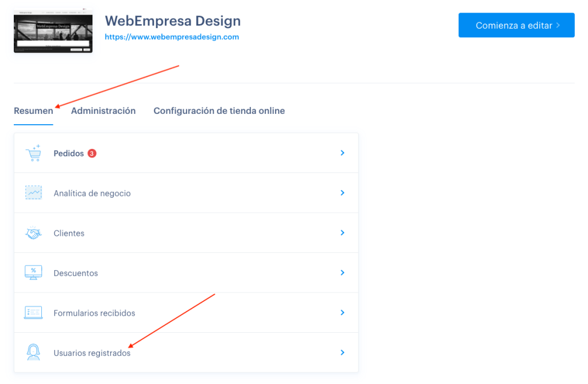This screenshot has height=384, width=588.
Task: Click the WebEmpresa Design site thumbnail
Action: (53, 31)
